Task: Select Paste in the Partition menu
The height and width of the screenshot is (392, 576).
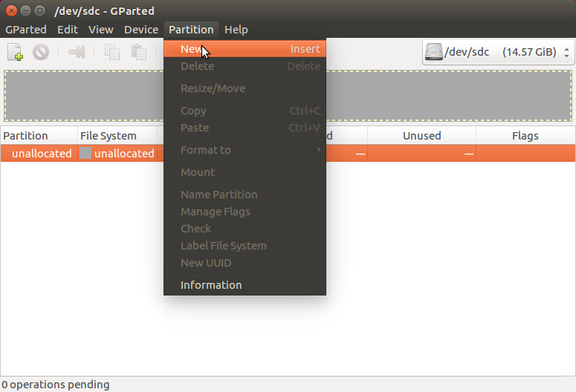Action: pos(245,128)
